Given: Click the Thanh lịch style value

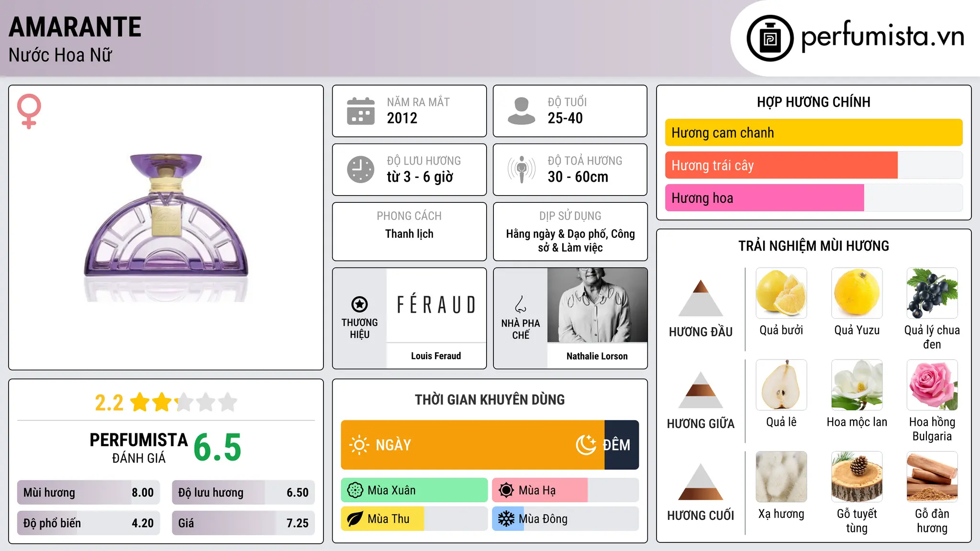Looking at the screenshot, I should [409, 234].
